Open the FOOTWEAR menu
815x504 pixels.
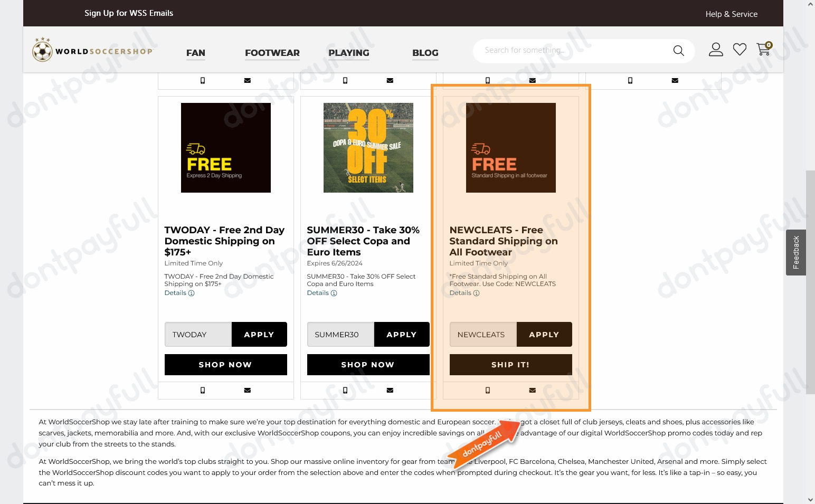tap(272, 53)
